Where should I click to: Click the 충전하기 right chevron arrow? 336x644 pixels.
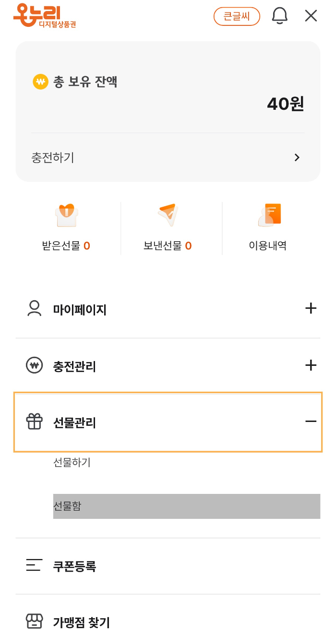click(x=297, y=157)
